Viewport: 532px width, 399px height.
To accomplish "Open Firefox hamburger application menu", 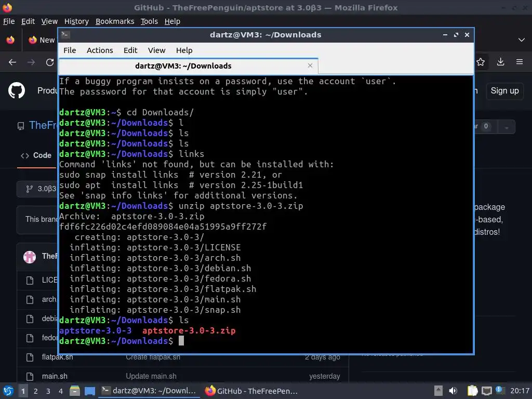I will (x=520, y=62).
